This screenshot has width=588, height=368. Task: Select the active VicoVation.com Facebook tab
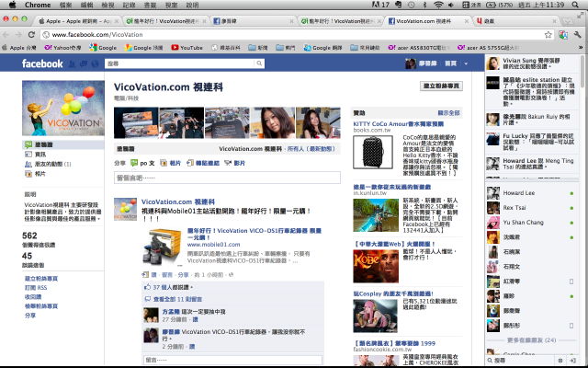pos(427,21)
